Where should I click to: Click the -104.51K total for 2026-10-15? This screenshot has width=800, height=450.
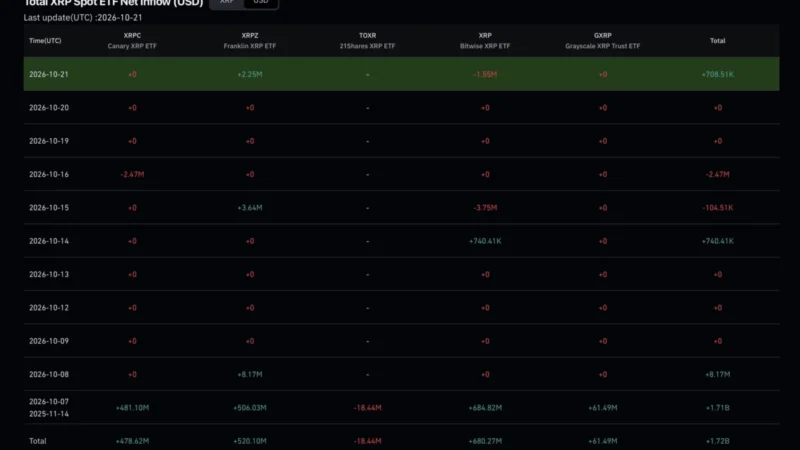click(717, 208)
